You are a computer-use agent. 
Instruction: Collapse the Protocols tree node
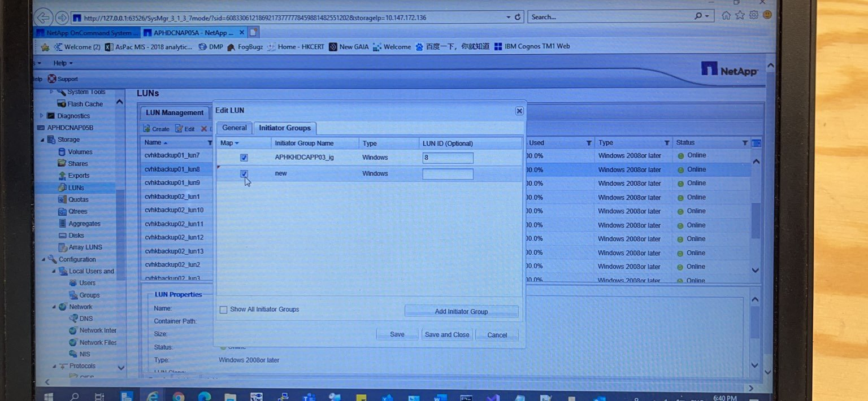pyautogui.click(x=54, y=366)
